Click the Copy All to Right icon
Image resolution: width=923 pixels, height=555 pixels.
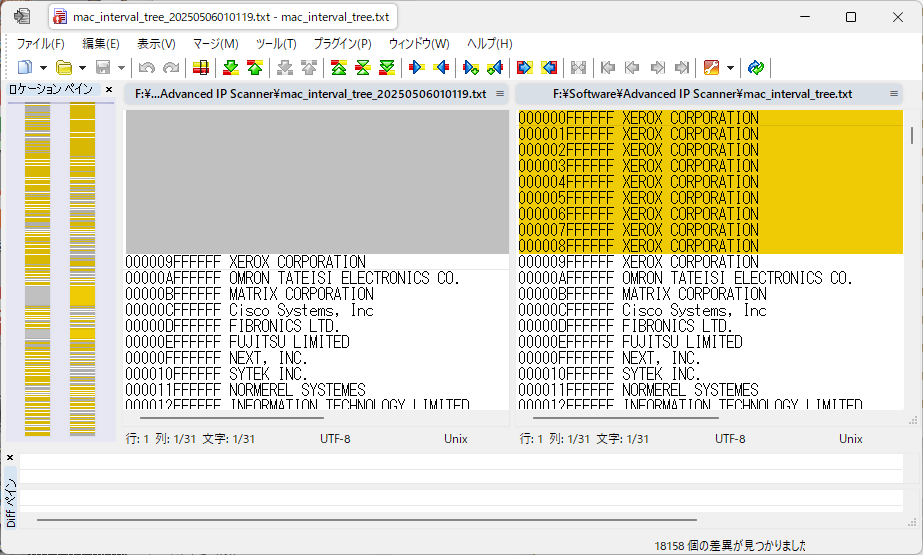pos(524,68)
